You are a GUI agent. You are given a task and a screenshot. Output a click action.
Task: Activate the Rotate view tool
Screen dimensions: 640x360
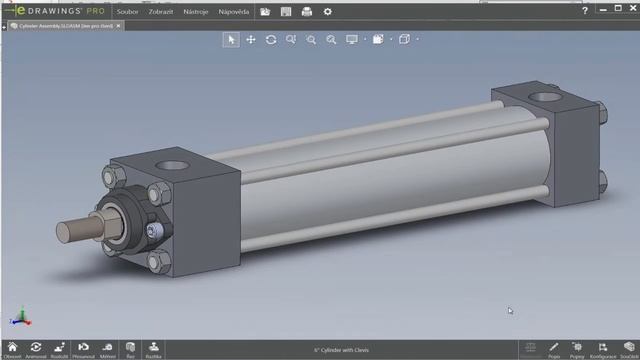[x=271, y=40]
